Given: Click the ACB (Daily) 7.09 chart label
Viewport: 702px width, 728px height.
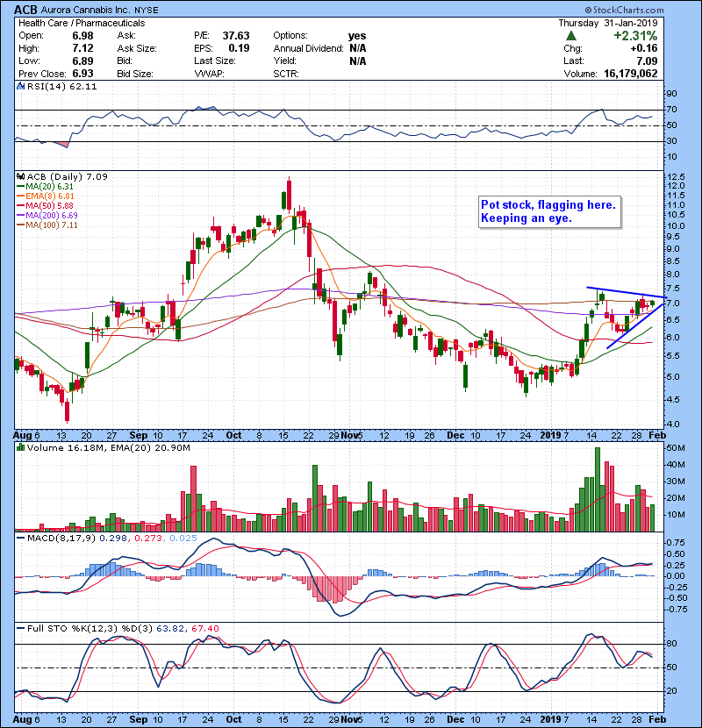Looking at the screenshot, I should pos(68,177).
